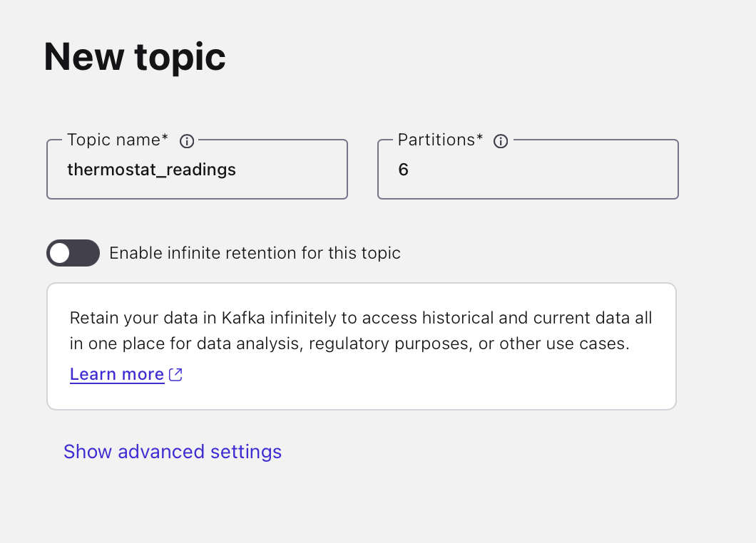
Task: Click the external-link icon after Learn more
Action: [x=175, y=375]
